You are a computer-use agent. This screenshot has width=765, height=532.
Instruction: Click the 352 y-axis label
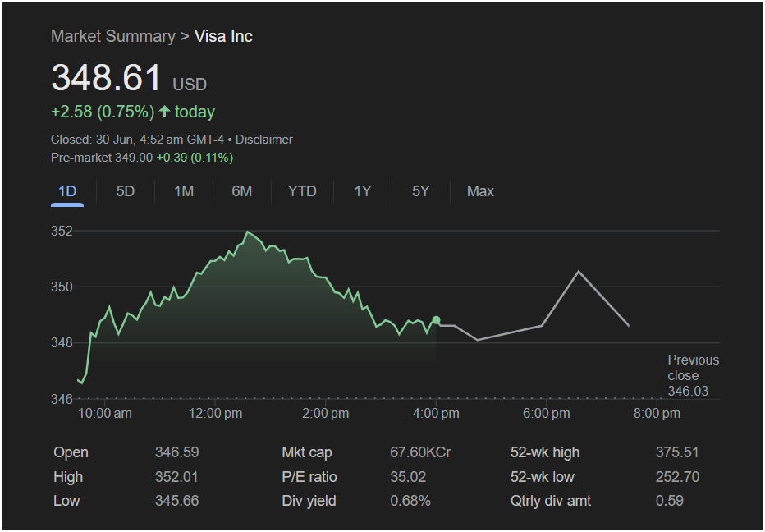click(x=62, y=231)
